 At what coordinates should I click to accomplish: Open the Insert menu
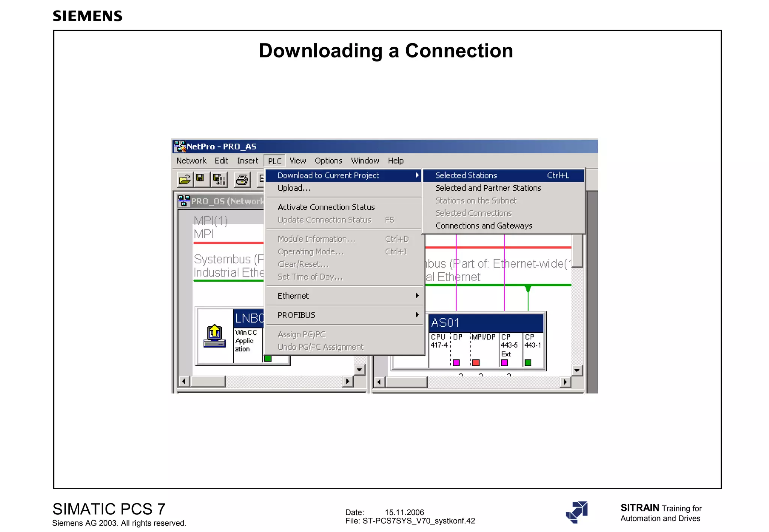pyautogui.click(x=247, y=161)
